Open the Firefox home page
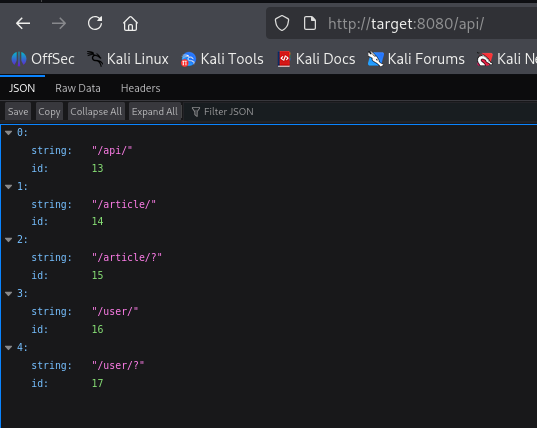The width and height of the screenshot is (537, 428). tap(130, 24)
